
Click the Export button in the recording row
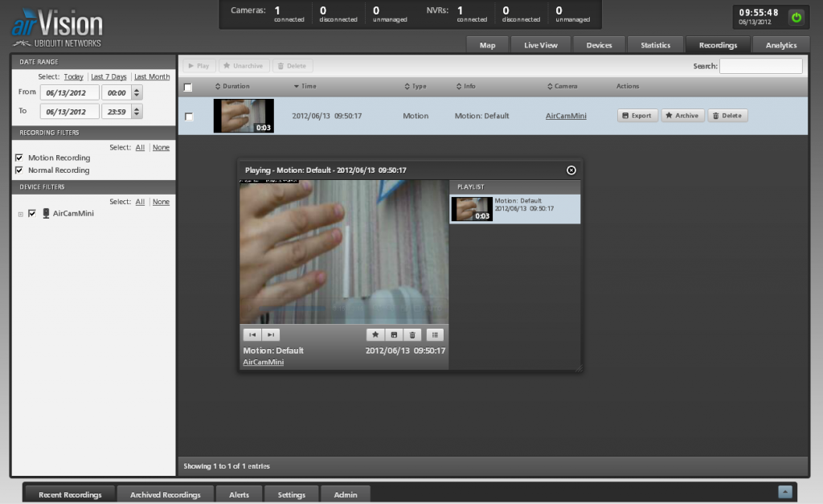tap(637, 116)
